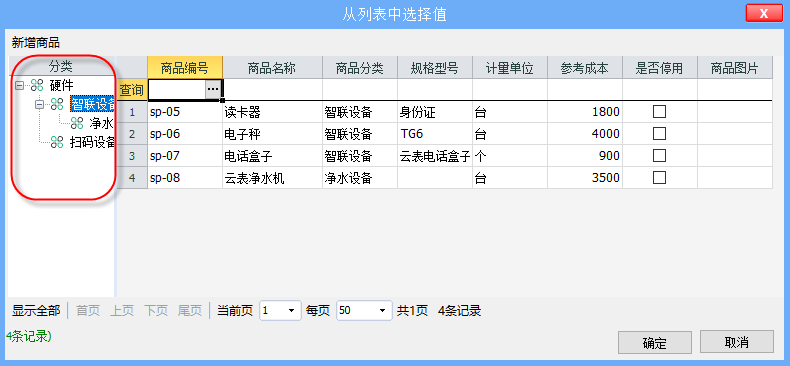The image size is (790, 366).
Task: Click the 读卡器 product name cell
Action: 272,112
